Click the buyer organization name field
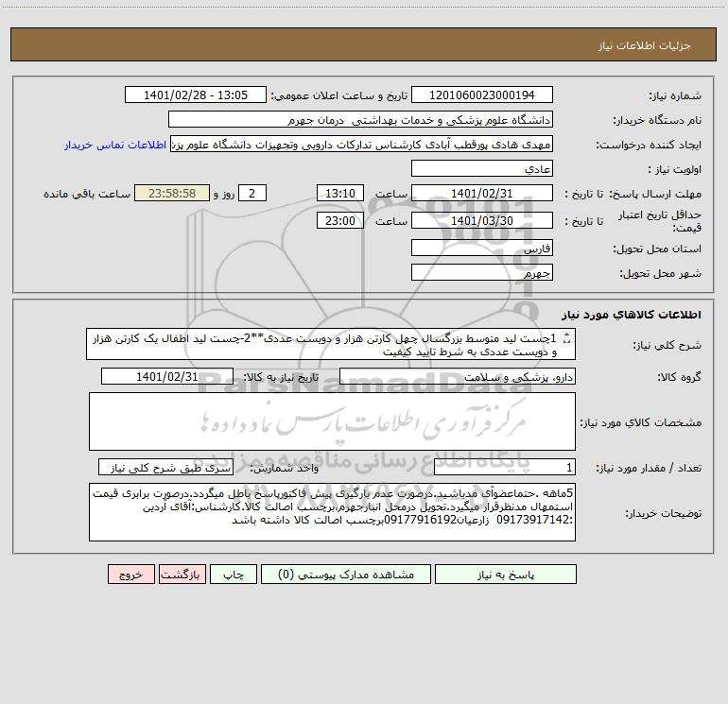The width and height of the screenshot is (728, 704). coord(360,120)
